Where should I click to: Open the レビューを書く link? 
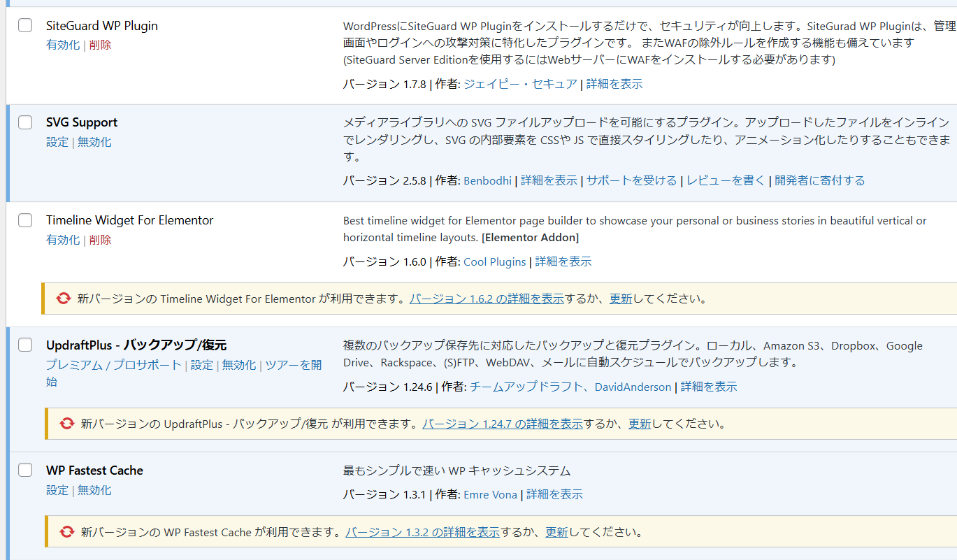click(x=726, y=180)
